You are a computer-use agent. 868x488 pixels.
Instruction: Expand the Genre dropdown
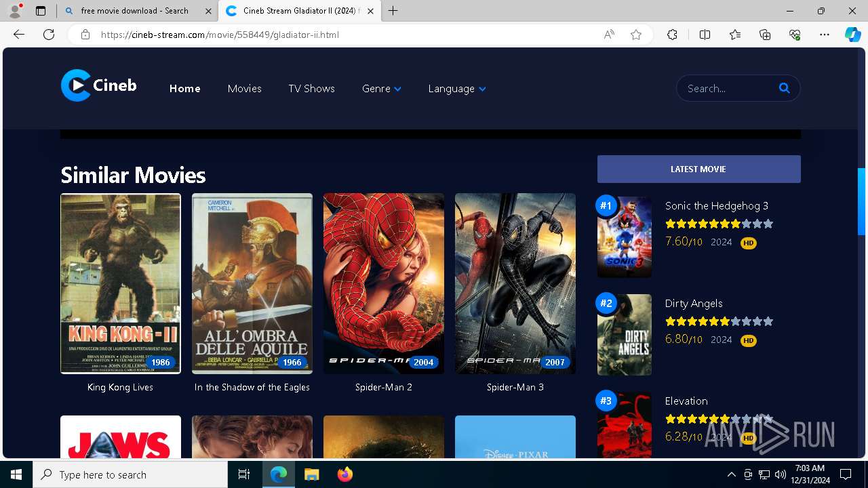[382, 89]
